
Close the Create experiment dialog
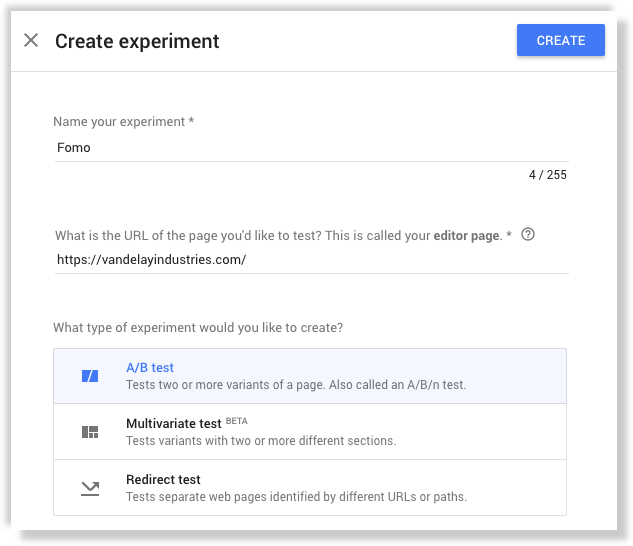[31, 40]
